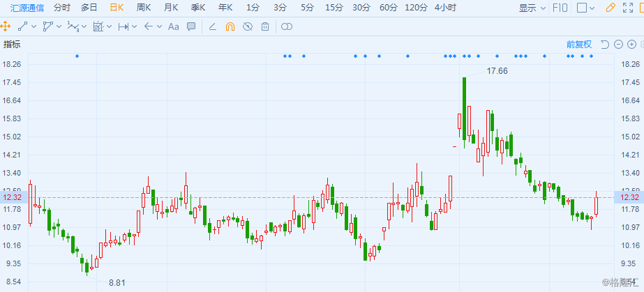Select the 周K weekly tab
The height and width of the screenshot is (292, 644).
(144, 8)
